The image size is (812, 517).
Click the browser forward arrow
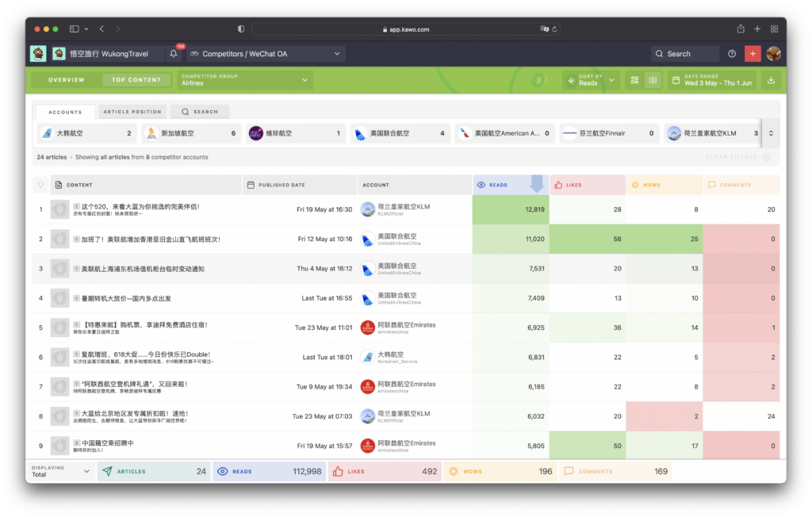[x=117, y=29]
